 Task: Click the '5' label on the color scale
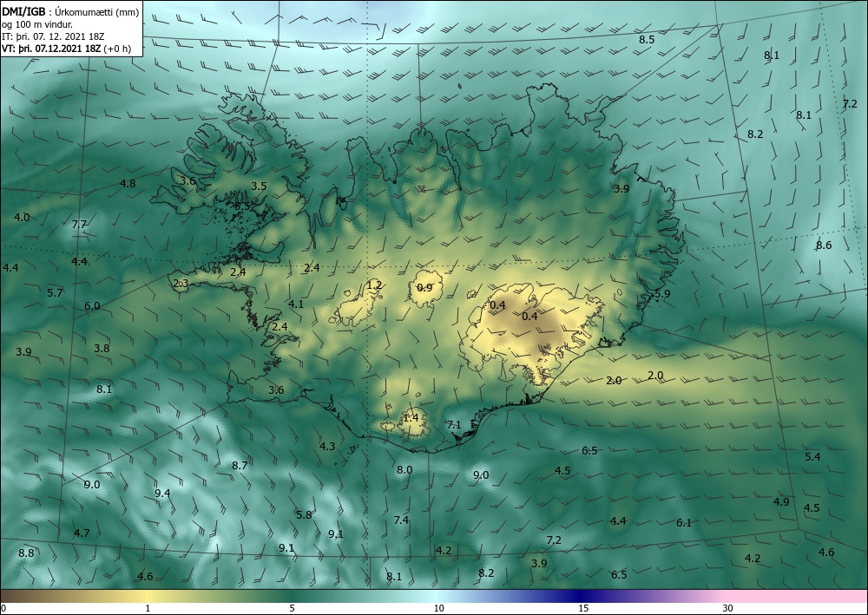pyautogui.click(x=292, y=608)
